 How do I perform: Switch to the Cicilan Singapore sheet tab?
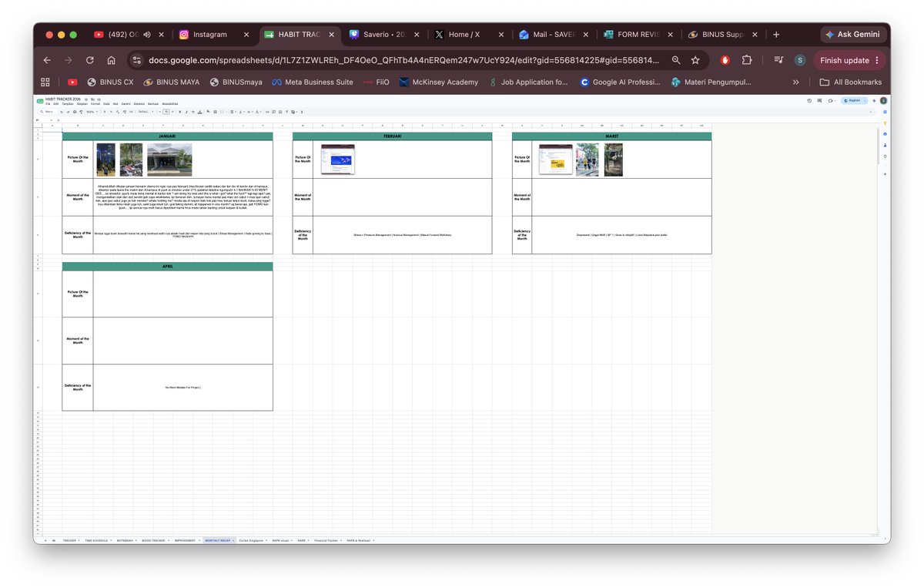[252, 540]
